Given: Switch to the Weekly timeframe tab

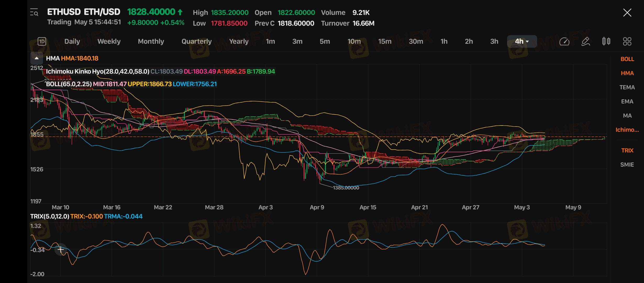Looking at the screenshot, I should coord(109,41).
